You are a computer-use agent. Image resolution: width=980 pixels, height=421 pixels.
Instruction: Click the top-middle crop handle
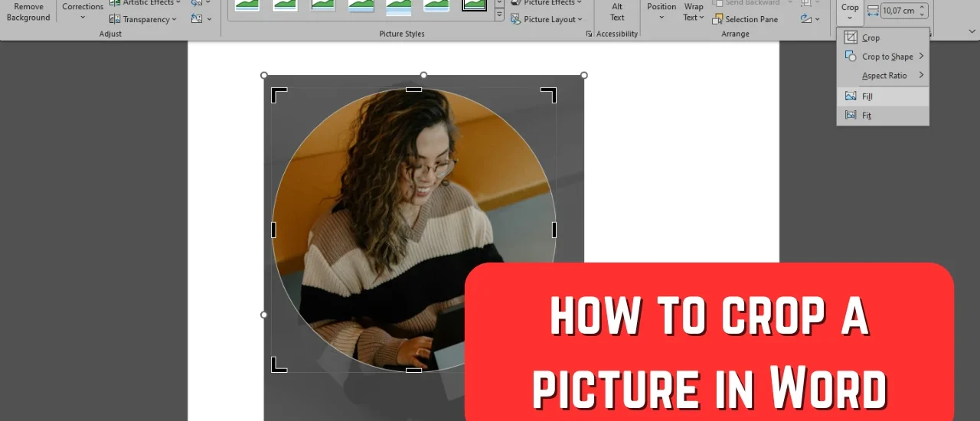click(413, 90)
